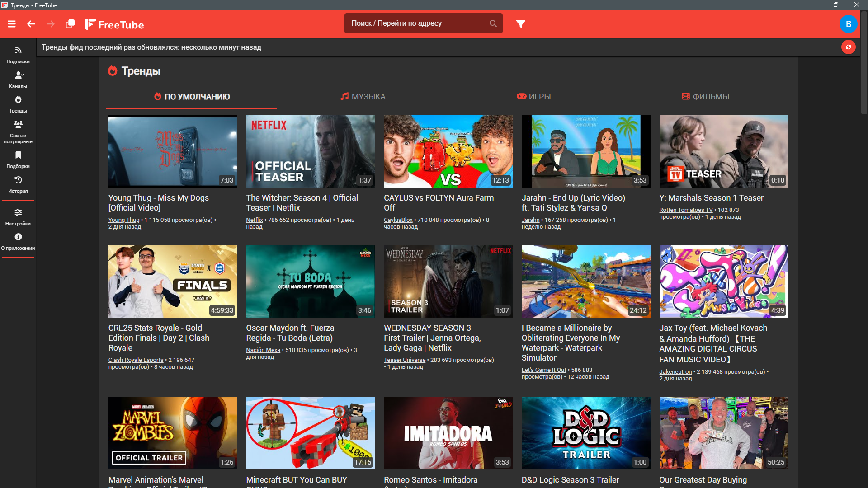Open CaylusBlox channel link

pos(398,220)
